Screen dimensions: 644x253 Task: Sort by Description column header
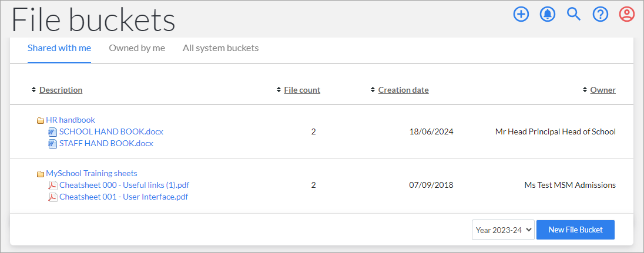tap(61, 90)
